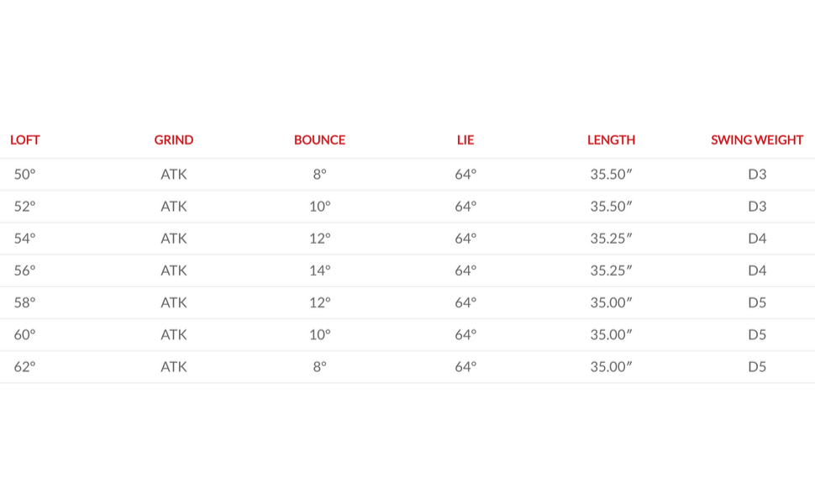The width and height of the screenshot is (815, 504).
Task: Select the 54° loft cell
Action: [x=25, y=239]
